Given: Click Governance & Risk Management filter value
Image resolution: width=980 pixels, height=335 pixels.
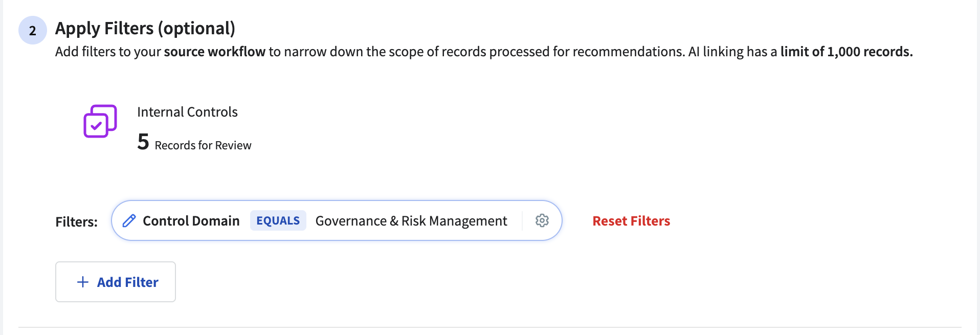Looking at the screenshot, I should coord(411,221).
